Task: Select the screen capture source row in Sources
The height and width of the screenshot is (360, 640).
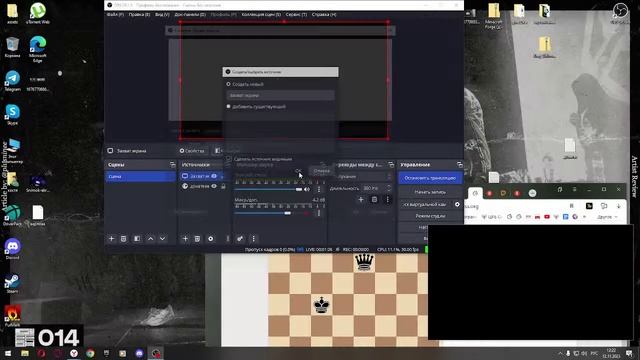Action: tap(203, 176)
